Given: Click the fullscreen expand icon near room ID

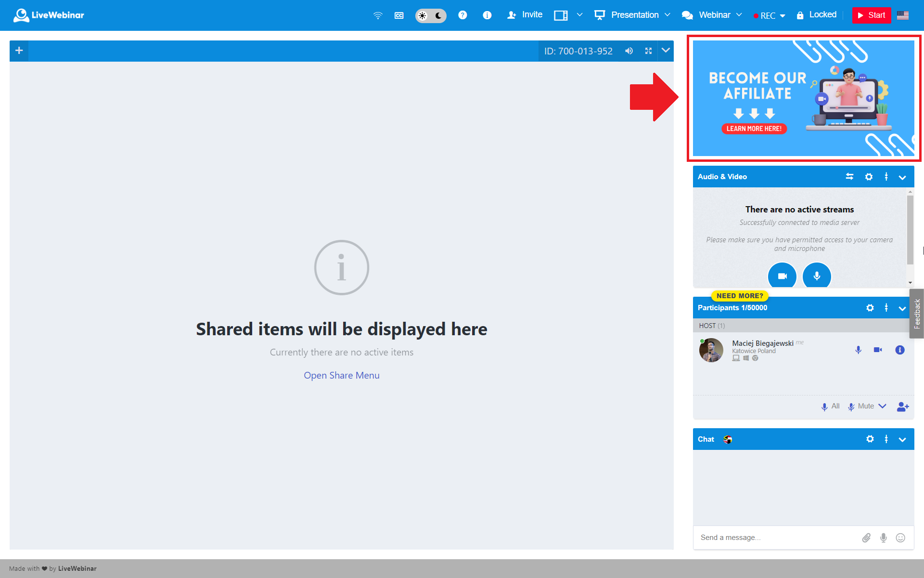Looking at the screenshot, I should 648,51.
